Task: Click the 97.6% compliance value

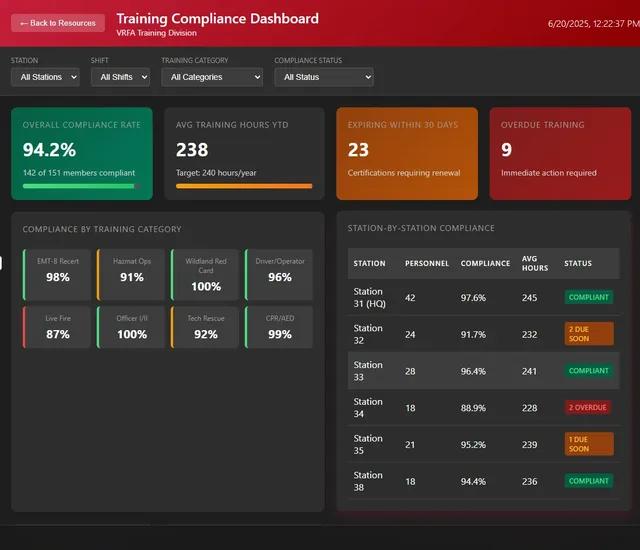Action: click(x=473, y=298)
